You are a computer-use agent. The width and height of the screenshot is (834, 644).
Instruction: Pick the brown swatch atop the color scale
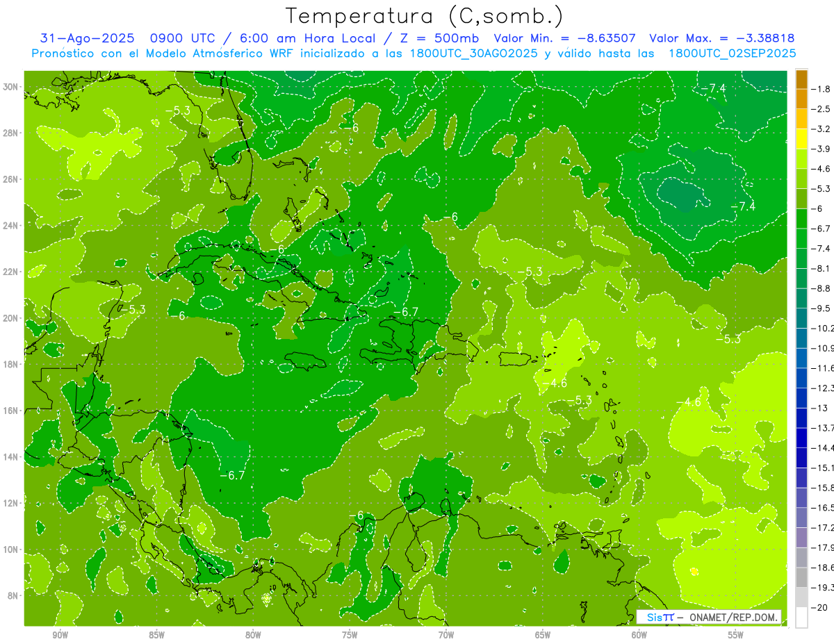tap(801, 79)
